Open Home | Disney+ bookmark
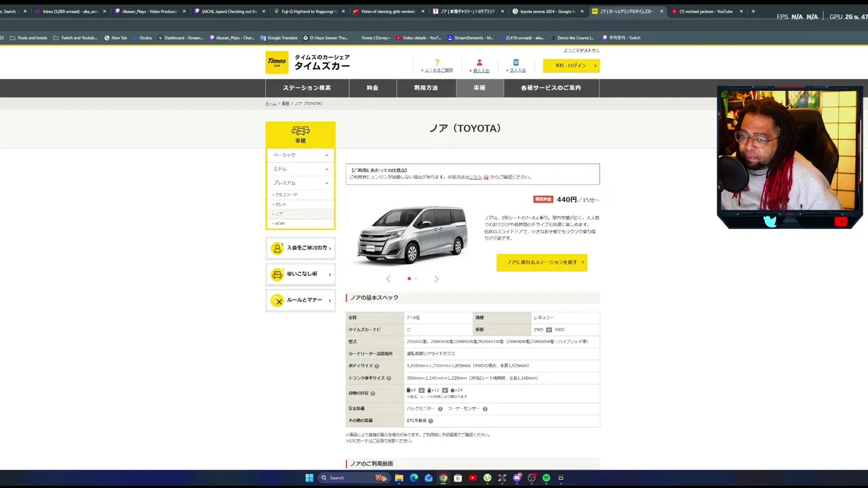868x488 pixels. 374,38
